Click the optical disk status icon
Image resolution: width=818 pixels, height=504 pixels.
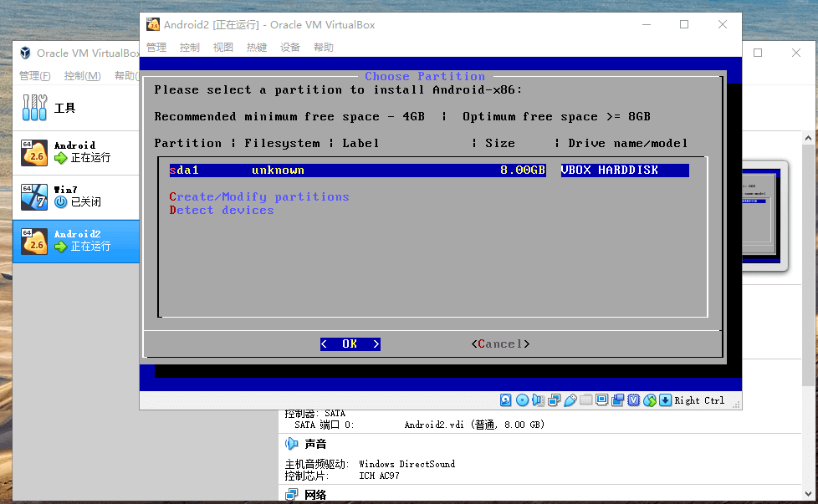coord(522,400)
